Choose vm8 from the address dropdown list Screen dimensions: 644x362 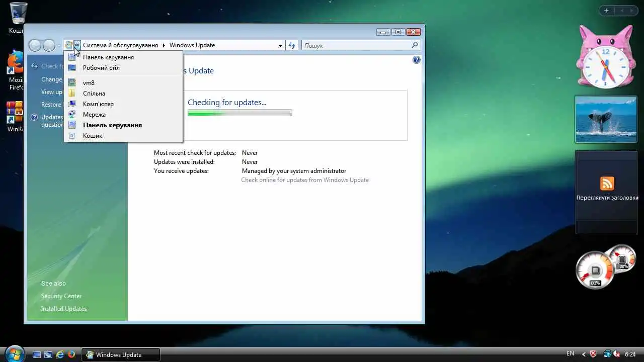(x=123, y=83)
